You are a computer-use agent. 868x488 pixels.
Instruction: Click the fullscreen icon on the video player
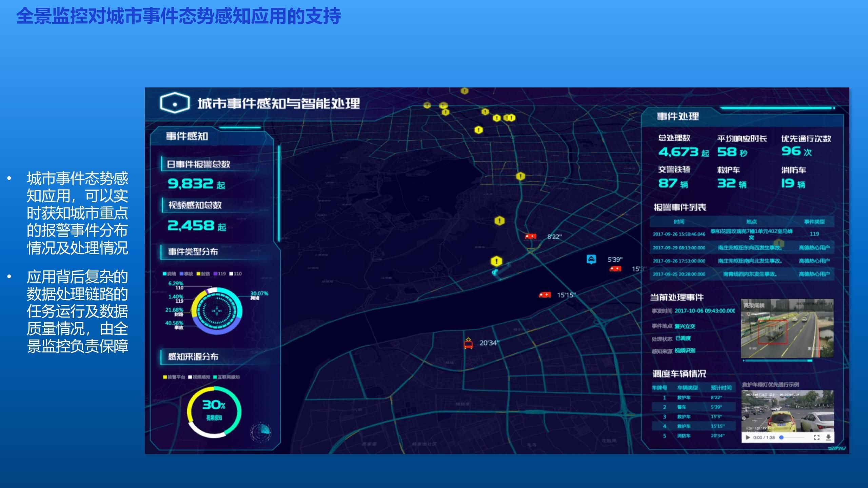[816, 438]
